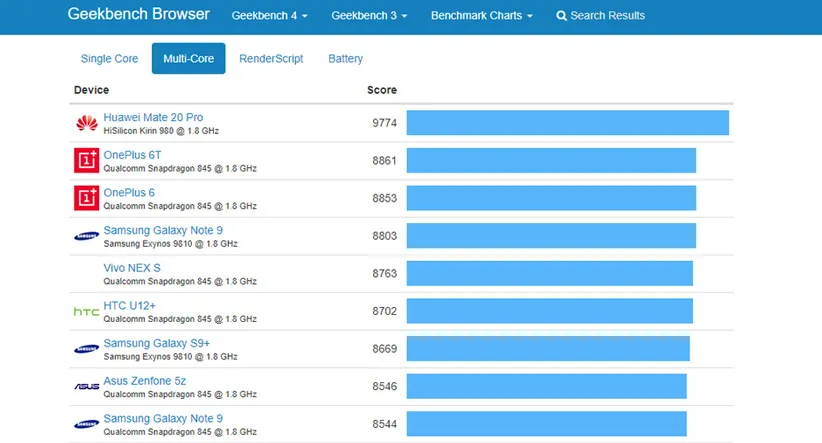Click the Search Results magnifier icon
Image resolution: width=822 pixels, height=443 pixels.
point(561,16)
